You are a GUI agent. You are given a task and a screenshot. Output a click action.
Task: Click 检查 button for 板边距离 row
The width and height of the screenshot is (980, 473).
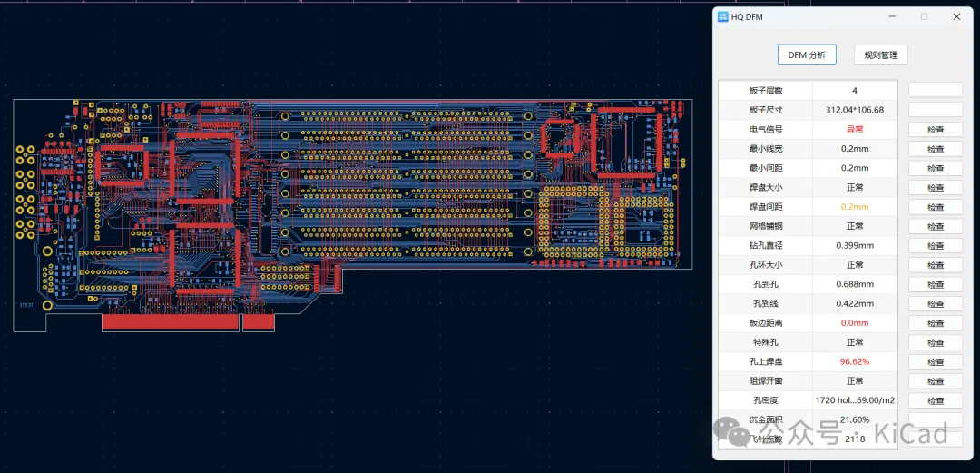[x=935, y=323]
